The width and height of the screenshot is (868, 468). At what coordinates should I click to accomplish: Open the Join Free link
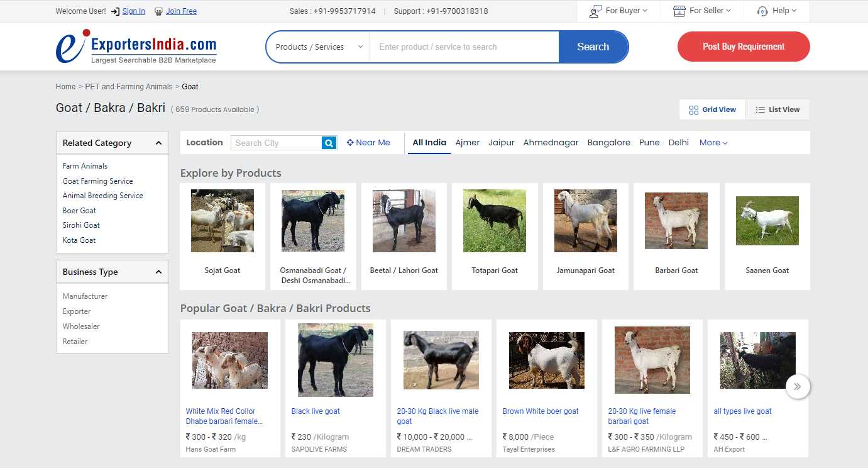click(x=182, y=11)
